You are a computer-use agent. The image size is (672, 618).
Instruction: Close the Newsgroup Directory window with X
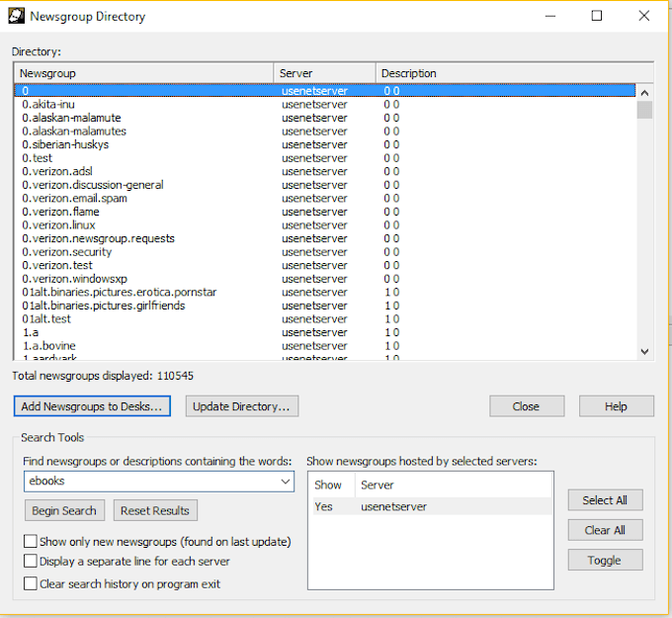pos(643,16)
